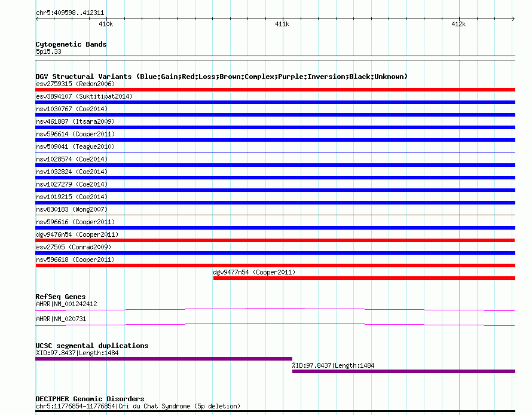The height and width of the screenshot is (415, 532).
Task: Open the Cytogenetic Bands track title
Action: [x=71, y=44]
